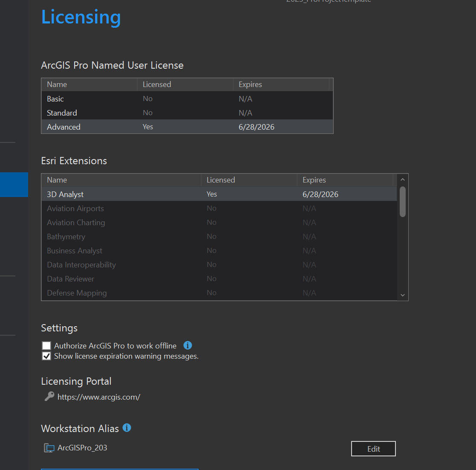This screenshot has height=470, width=476.
Task: Click info icon beside Authorize offline option
Action: click(x=188, y=345)
